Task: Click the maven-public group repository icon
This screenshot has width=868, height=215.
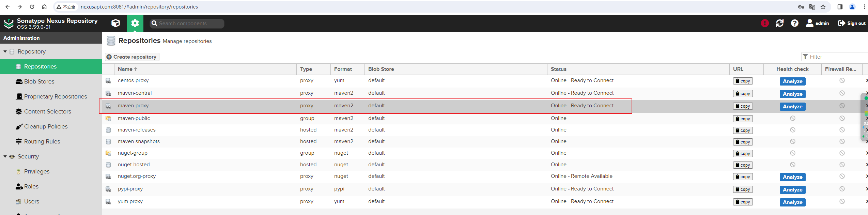Action: [x=108, y=118]
